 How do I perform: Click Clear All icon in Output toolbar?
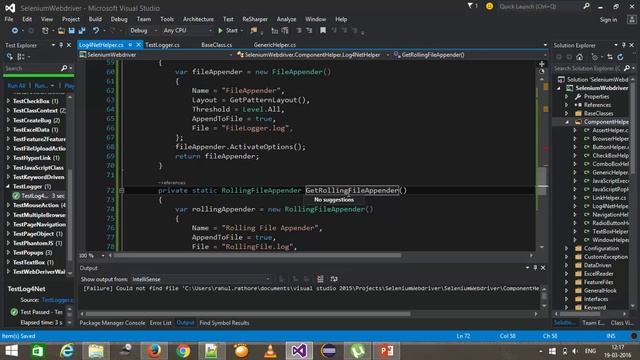tap(320, 279)
